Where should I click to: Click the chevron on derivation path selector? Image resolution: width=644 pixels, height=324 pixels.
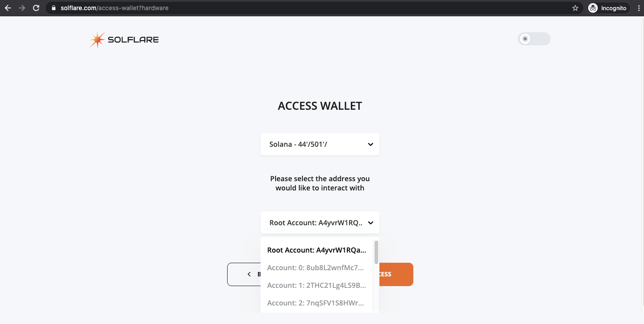371,144
